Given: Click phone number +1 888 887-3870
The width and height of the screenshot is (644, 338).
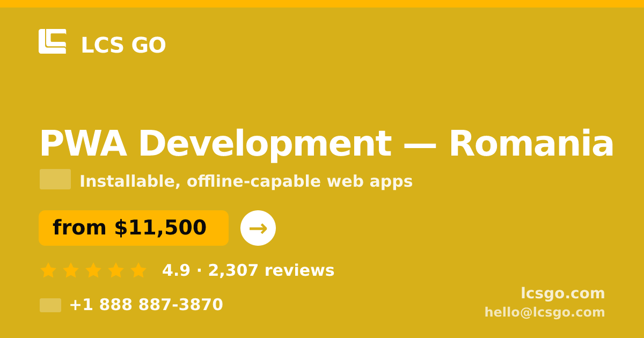Looking at the screenshot, I should [146, 305].
